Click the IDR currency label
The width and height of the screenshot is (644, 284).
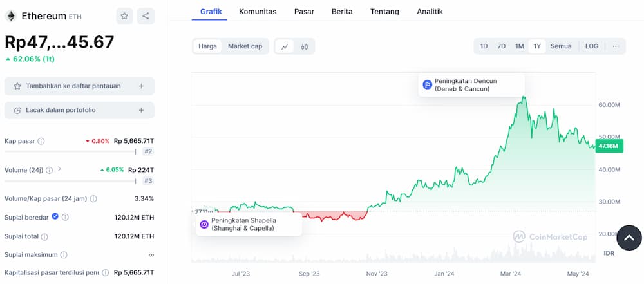click(609, 253)
